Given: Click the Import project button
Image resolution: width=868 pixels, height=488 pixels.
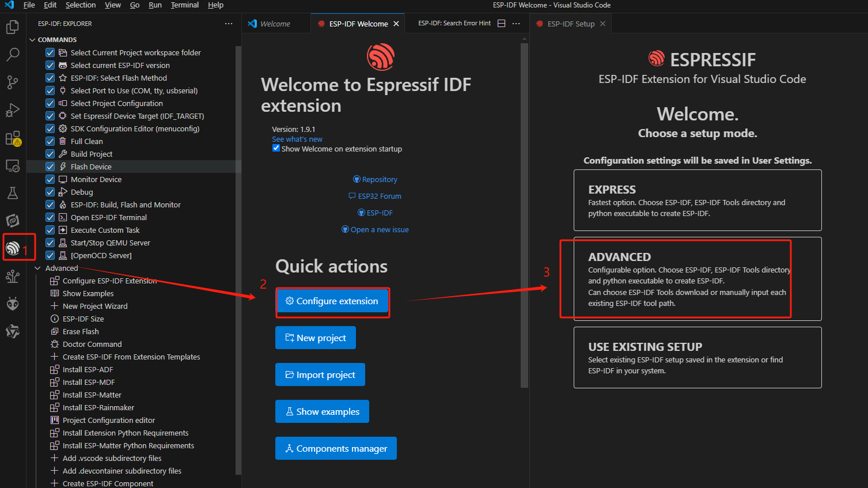Looking at the screenshot, I should [x=320, y=374].
